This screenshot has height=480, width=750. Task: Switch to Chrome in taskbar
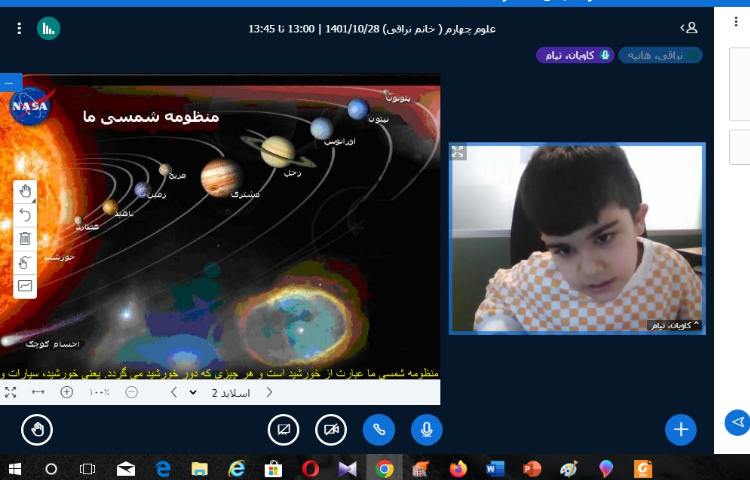384,469
